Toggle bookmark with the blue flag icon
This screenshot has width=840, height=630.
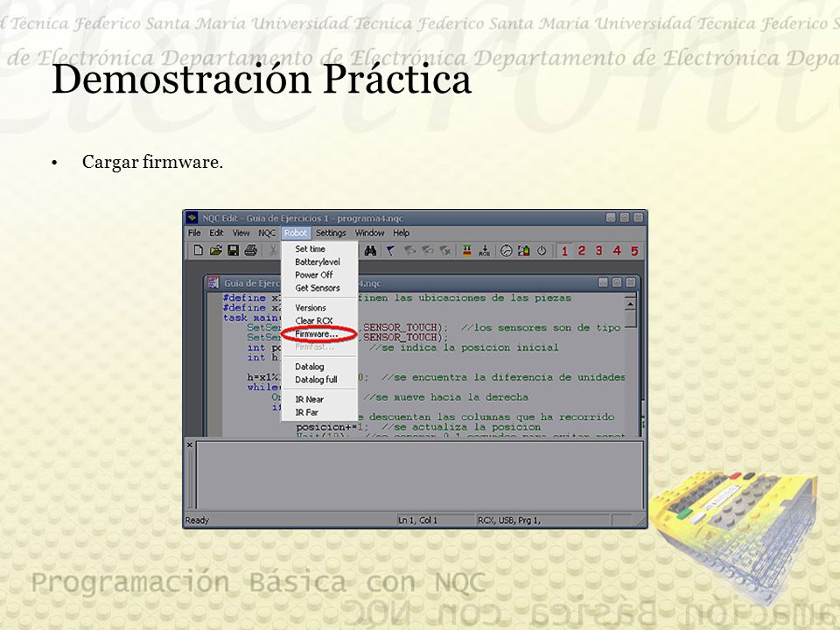[390, 251]
